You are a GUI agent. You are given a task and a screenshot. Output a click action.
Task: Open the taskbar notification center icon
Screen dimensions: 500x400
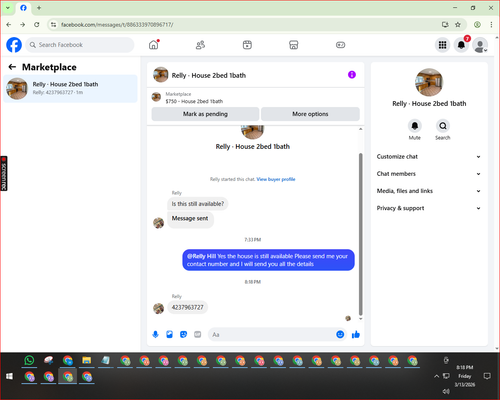(487, 376)
